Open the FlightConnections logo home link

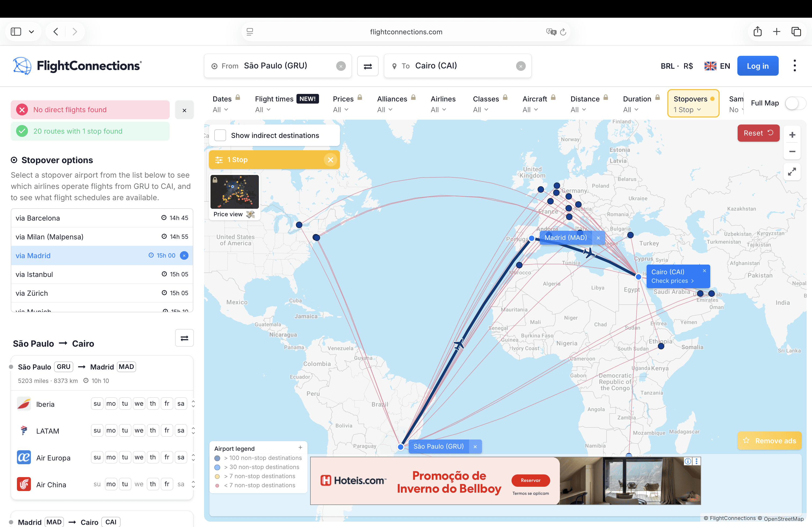point(77,66)
